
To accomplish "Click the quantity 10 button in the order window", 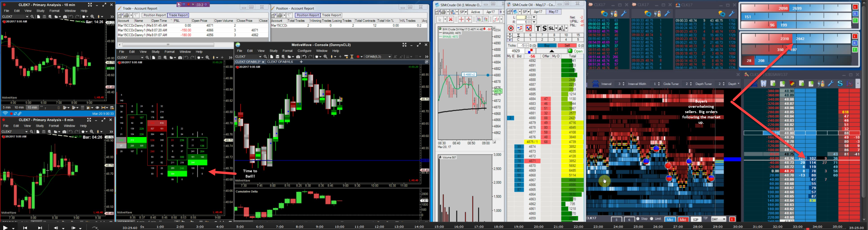I will pyautogui.click(x=566, y=35).
